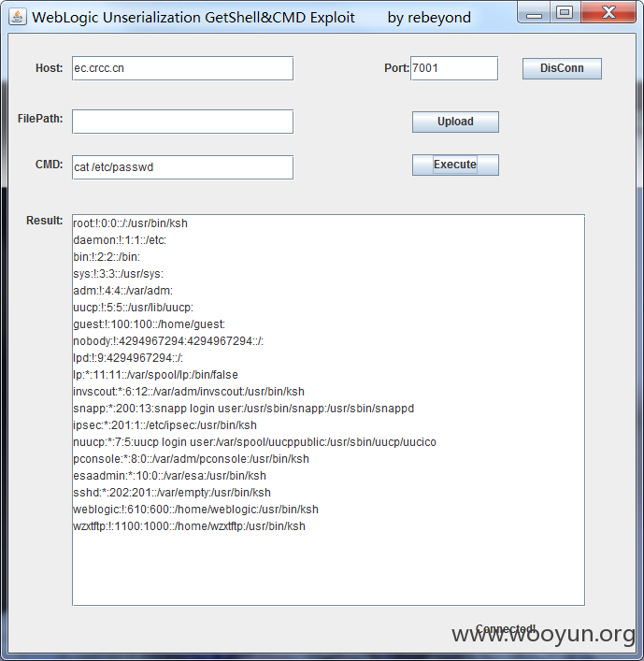The height and width of the screenshot is (661, 644).
Task: Minimize the exploit window
Action: pyautogui.click(x=534, y=13)
